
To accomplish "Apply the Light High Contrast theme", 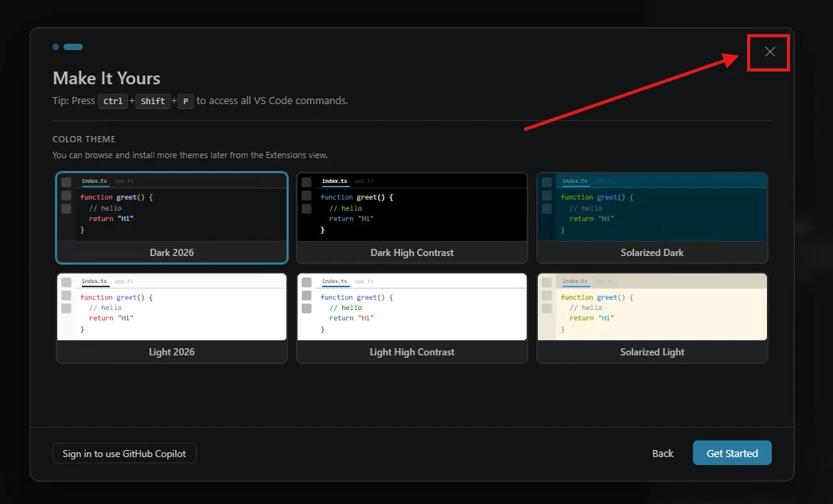I will pos(411,318).
